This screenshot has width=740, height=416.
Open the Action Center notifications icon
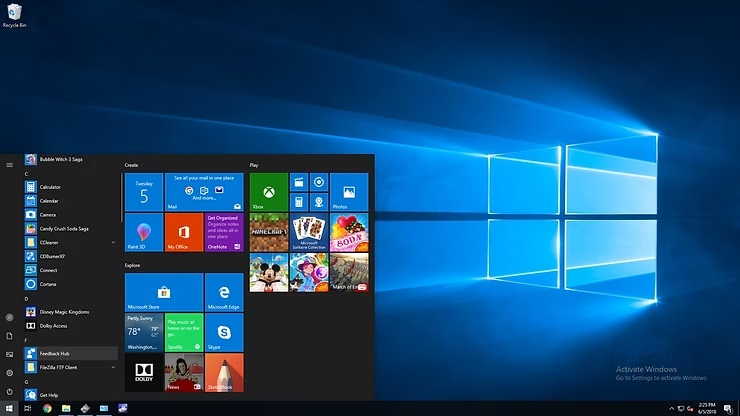point(728,408)
